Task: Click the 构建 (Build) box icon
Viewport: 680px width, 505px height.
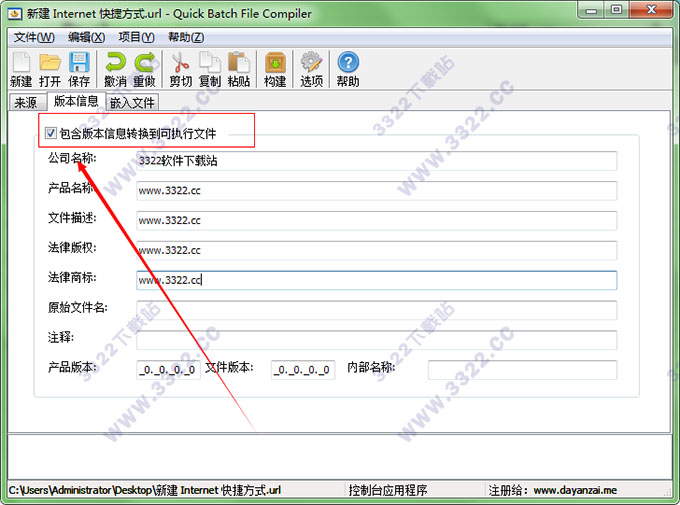Action: 275,62
